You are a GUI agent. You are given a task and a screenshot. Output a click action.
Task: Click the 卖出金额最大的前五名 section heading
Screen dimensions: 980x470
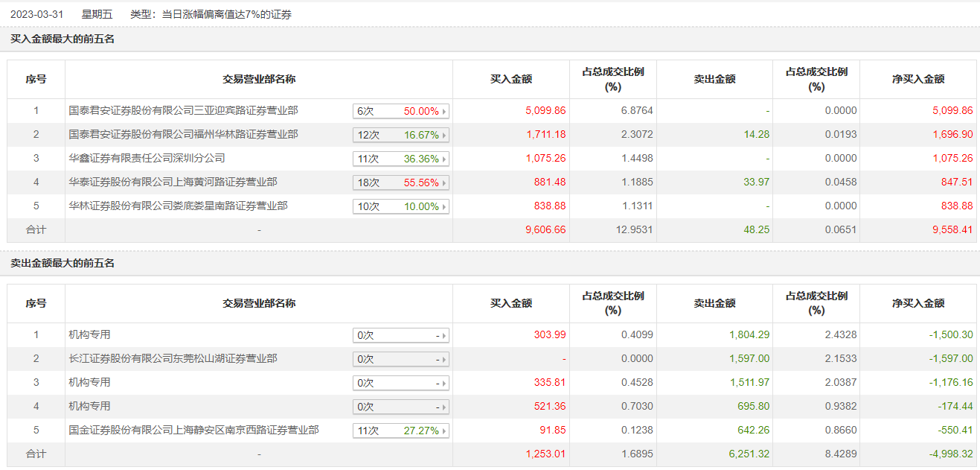click(x=63, y=263)
